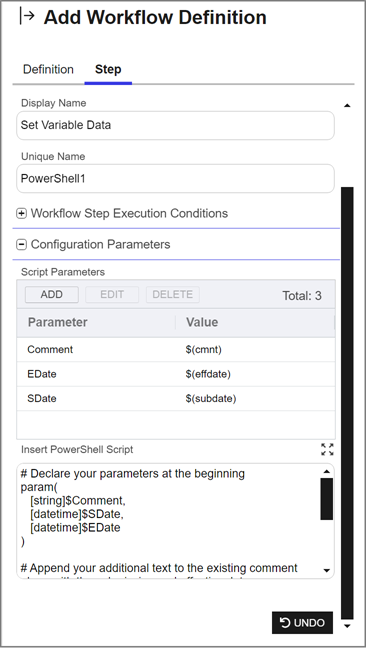The width and height of the screenshot is (366, 648).
Task: Expand the PowerShell script editor to fullscreen
Action: tap(327, 449)
